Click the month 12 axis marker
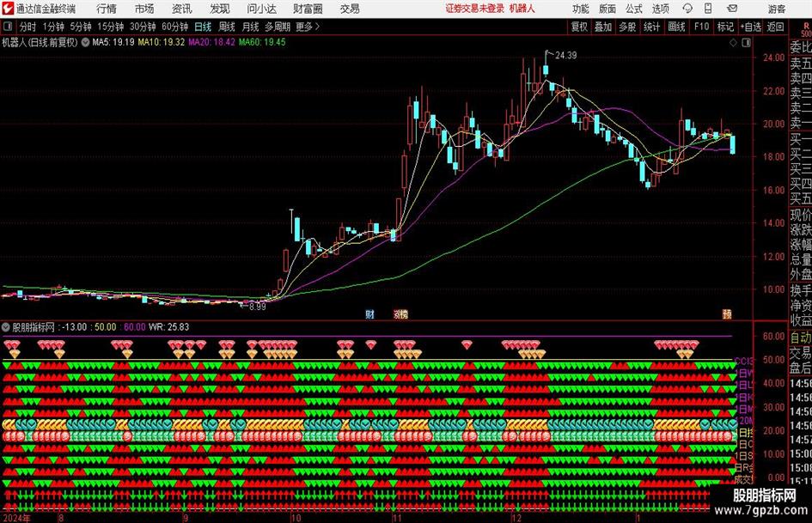Image resolution: width=812 pixels, height=523 pixels. [516, 518]
